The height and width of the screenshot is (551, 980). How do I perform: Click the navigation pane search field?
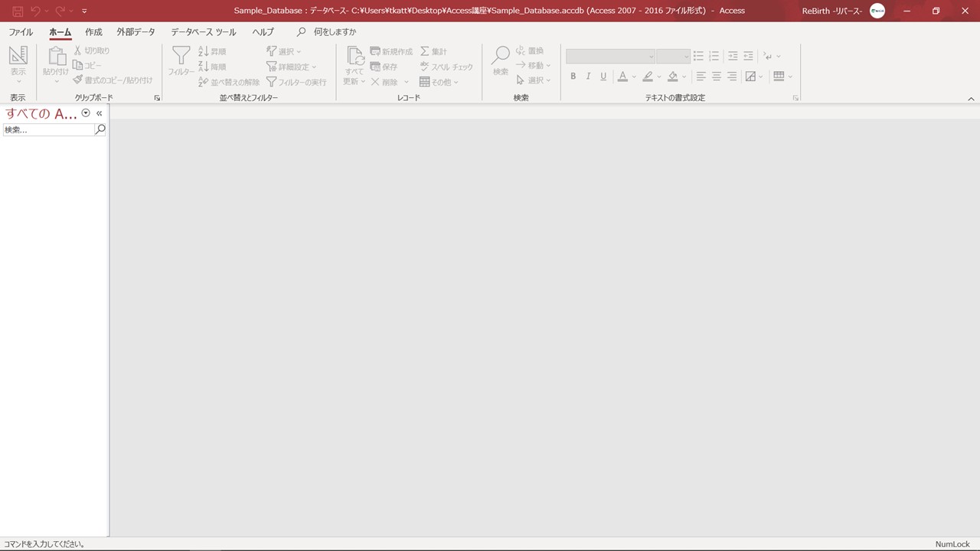click(47, 130)
